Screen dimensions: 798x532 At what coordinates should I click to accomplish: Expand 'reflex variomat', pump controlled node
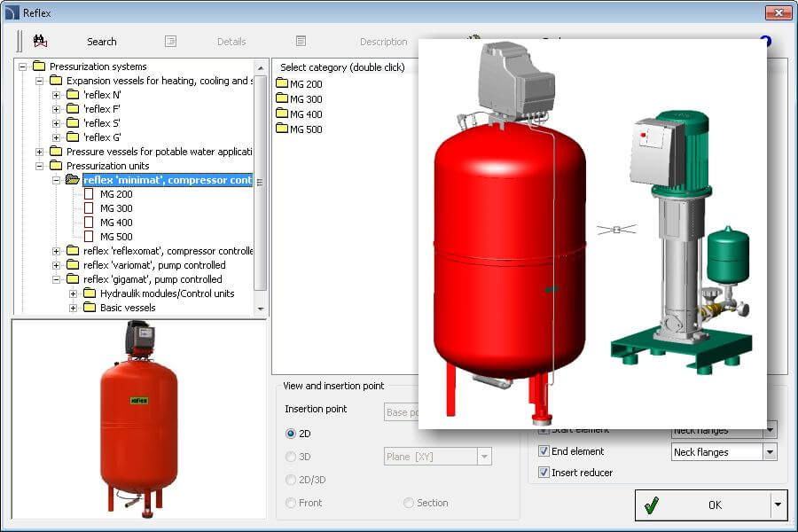click(x=56, y=265)
